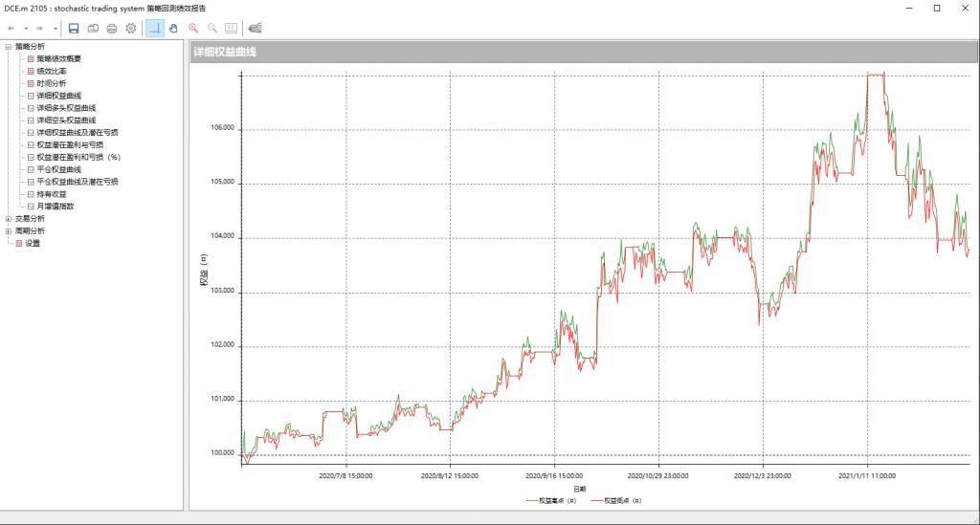Viewport: 980px width, 525px height.
Task: Click the 策略分析 root label
Action: (30, 46)
